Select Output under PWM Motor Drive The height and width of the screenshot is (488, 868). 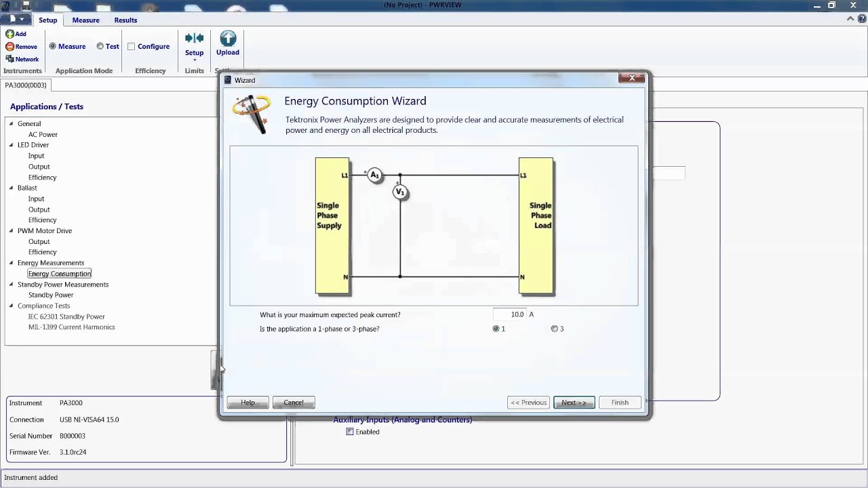click(x=39, y=242)
